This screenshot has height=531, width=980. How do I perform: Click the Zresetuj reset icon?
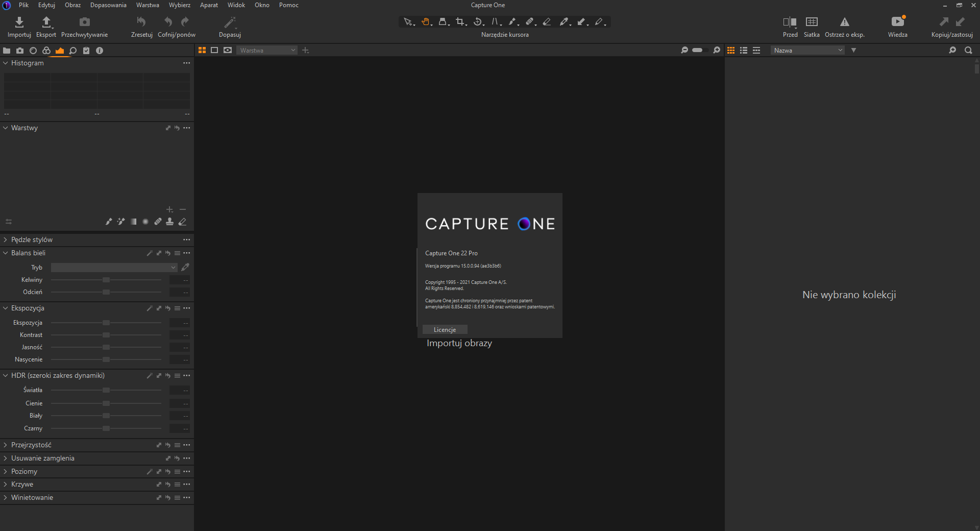tap(141, 21)
